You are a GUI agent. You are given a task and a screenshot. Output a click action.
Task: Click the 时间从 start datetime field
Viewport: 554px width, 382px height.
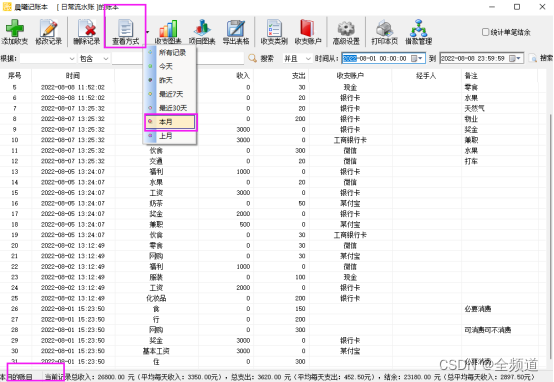pos(384,58)
